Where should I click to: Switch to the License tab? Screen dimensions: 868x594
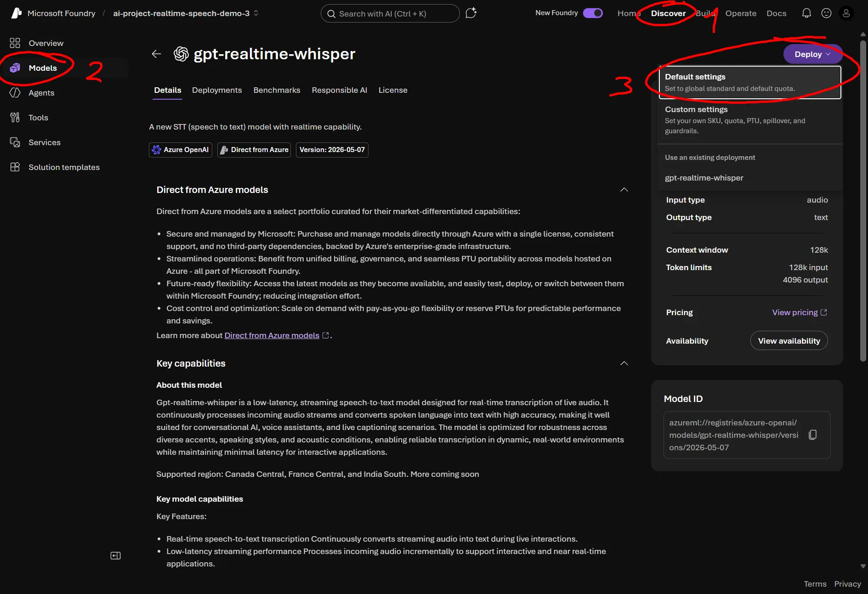(393, 90)
